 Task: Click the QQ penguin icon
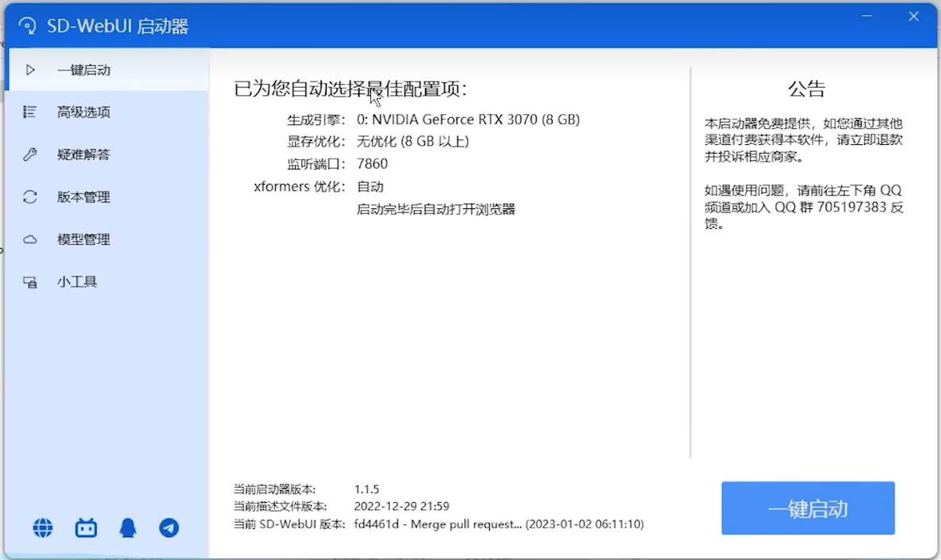[x=128, y=528]
